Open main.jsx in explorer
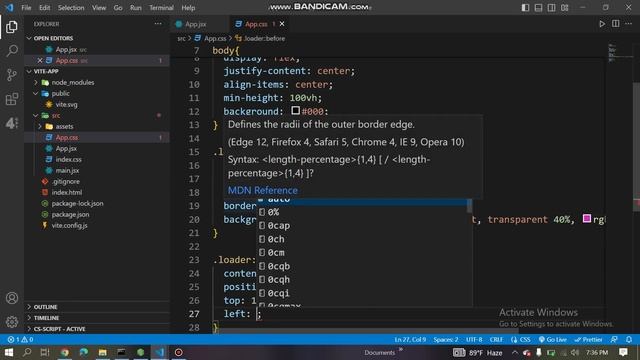The image size is (640, 360). [67, 171]
